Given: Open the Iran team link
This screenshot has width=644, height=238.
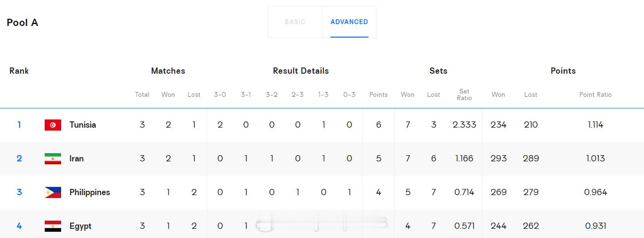Looking at the screenshot, I should 76,159.
